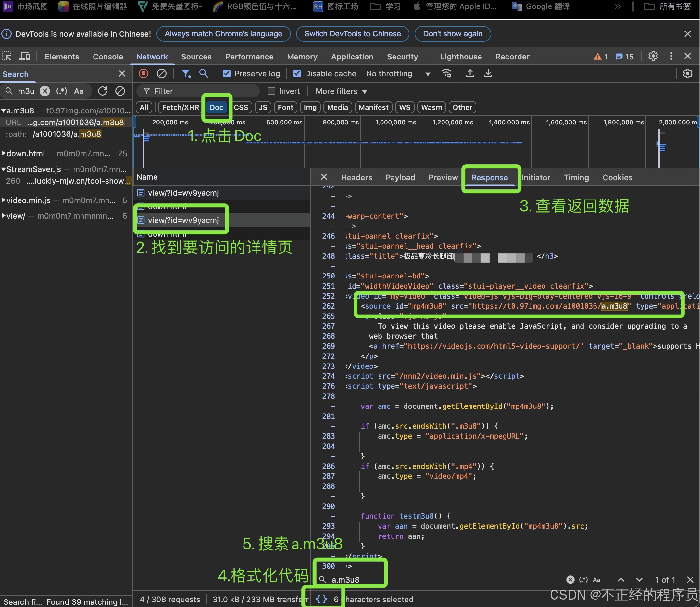The height and width of the screenshot is (607, 700).
Task: Uncheck Disable cache checkbox
Action: point(297,73)
